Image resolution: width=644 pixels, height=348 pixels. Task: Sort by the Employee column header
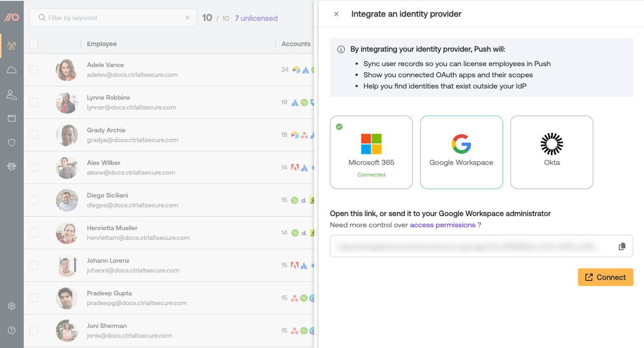[x=102, y=44]
